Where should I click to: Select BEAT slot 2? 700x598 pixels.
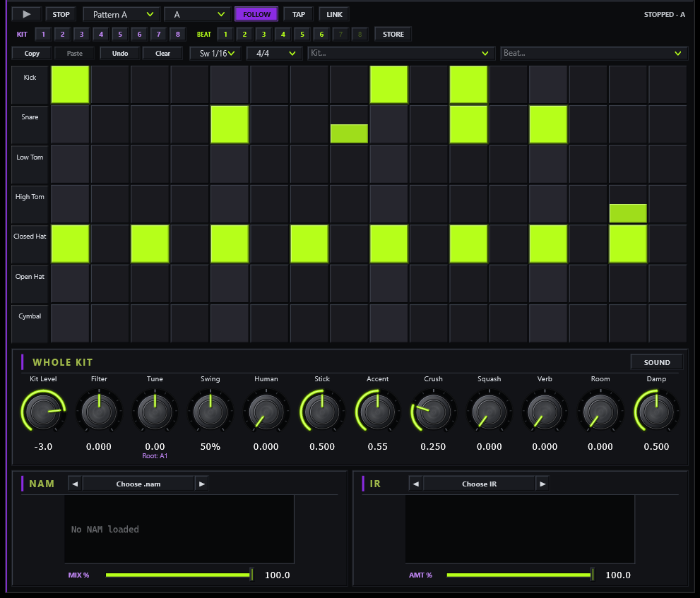pos(244,34)
